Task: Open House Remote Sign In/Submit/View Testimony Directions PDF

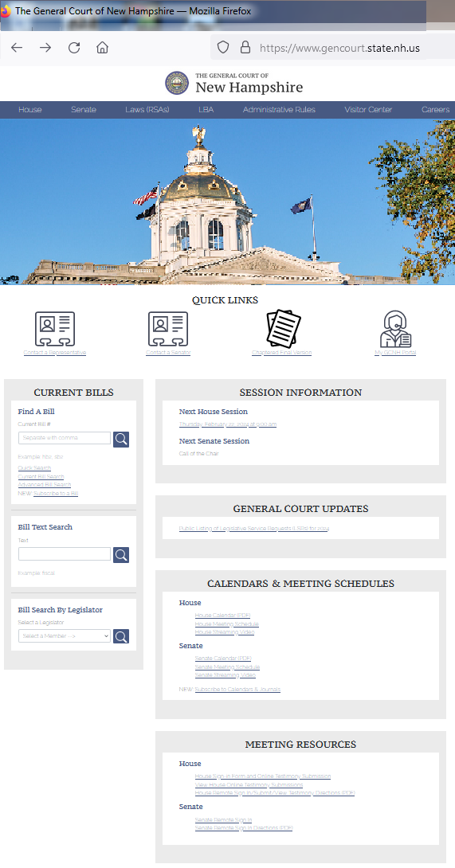Action: click(275, 793)
